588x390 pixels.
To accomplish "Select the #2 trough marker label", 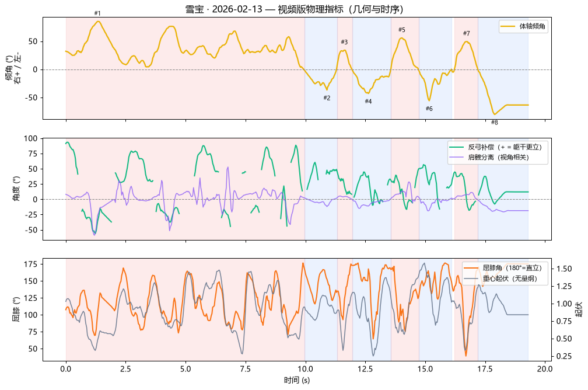I will tap(327, 98).
